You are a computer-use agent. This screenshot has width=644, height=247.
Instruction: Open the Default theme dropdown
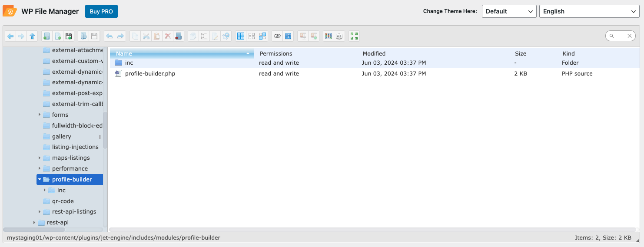(x=509, y=11)
